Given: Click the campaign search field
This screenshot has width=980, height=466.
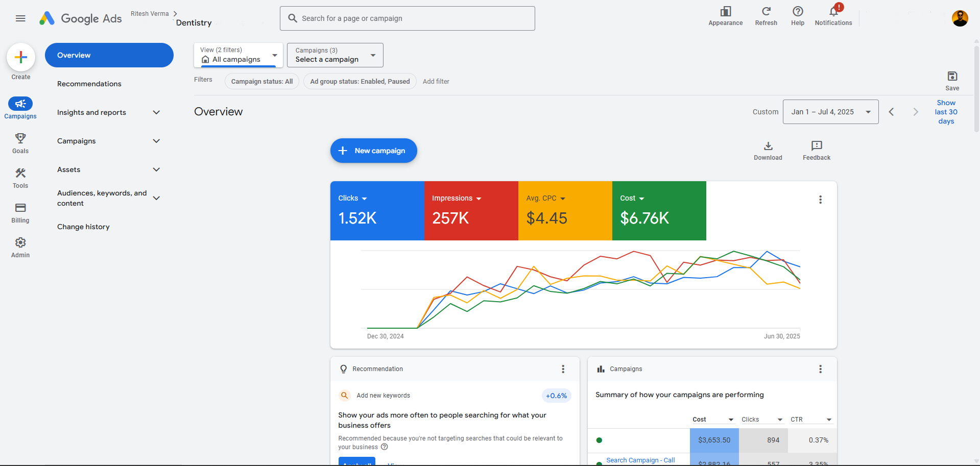Looking at the screenshot, I should pyautogui.click(x=407, y=18).
